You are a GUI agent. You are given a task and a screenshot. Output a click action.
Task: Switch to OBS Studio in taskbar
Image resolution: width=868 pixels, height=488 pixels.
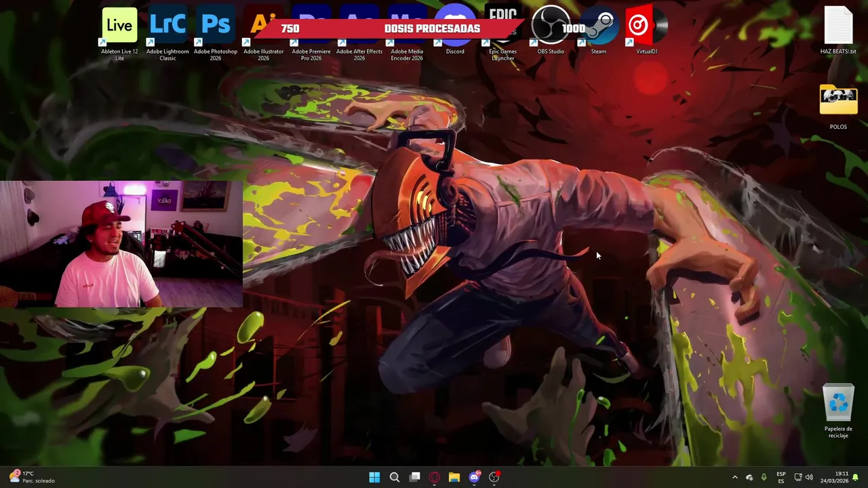pos(494,477)
